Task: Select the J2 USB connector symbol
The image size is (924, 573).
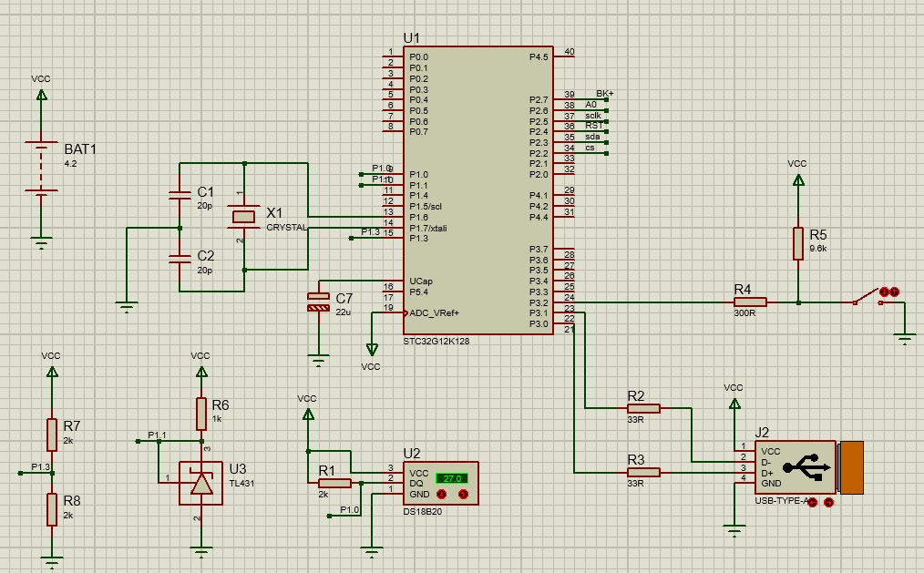Action: click(x=808, y=467)
